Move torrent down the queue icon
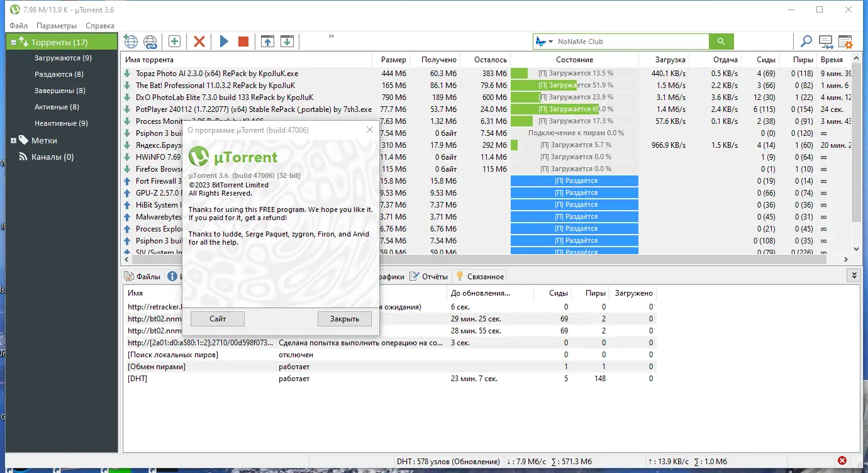Screen dimensions: 868x473 [287, 42]
